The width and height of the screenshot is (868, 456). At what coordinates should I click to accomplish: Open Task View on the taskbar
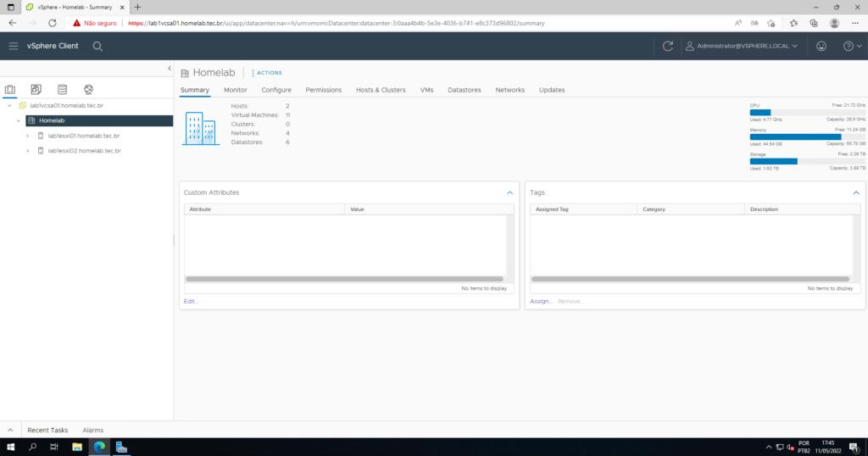(x=53, y=448)
